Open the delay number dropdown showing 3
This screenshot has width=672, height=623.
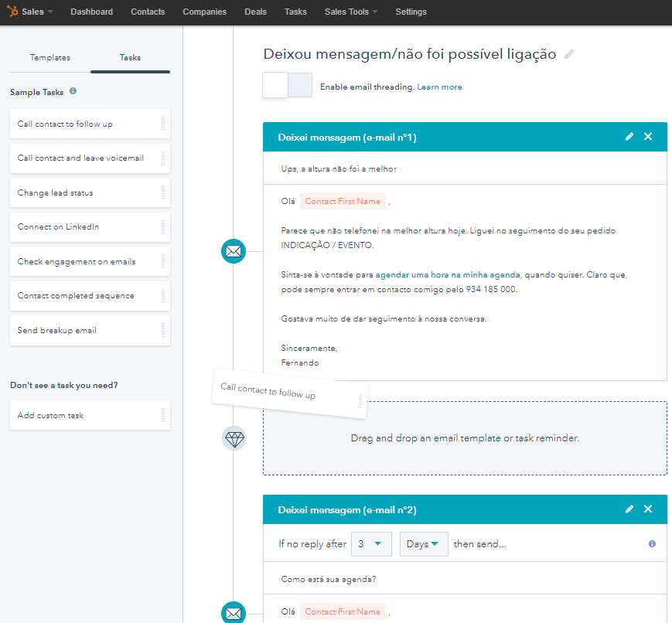click(370, 544)
